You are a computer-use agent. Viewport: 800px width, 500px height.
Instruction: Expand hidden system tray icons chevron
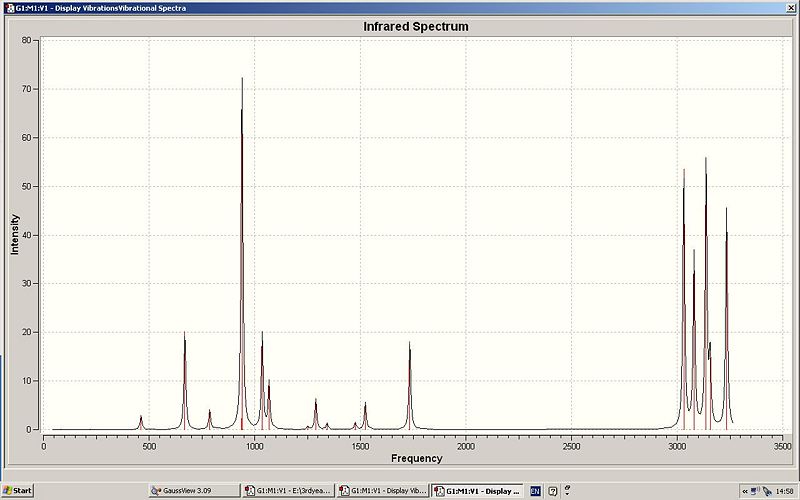[x=745, y=491]
